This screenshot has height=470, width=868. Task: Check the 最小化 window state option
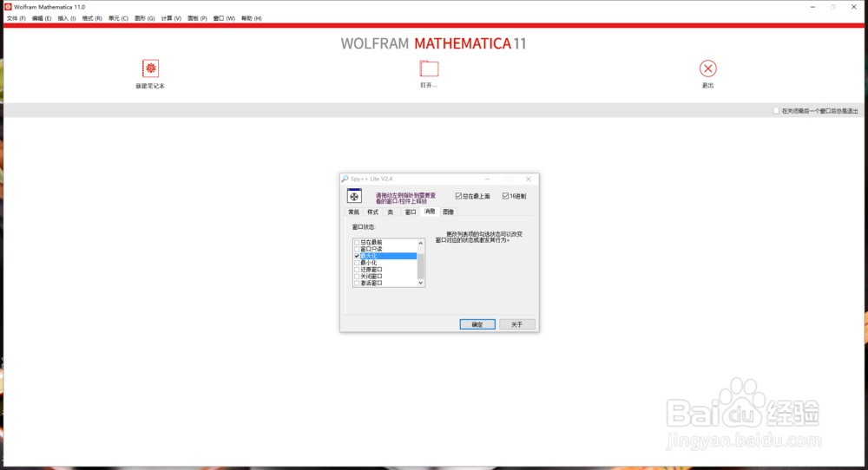tap(357, 263)
